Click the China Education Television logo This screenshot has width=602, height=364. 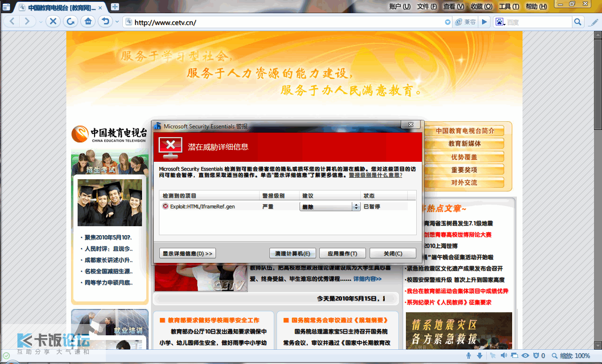[109, 134]
